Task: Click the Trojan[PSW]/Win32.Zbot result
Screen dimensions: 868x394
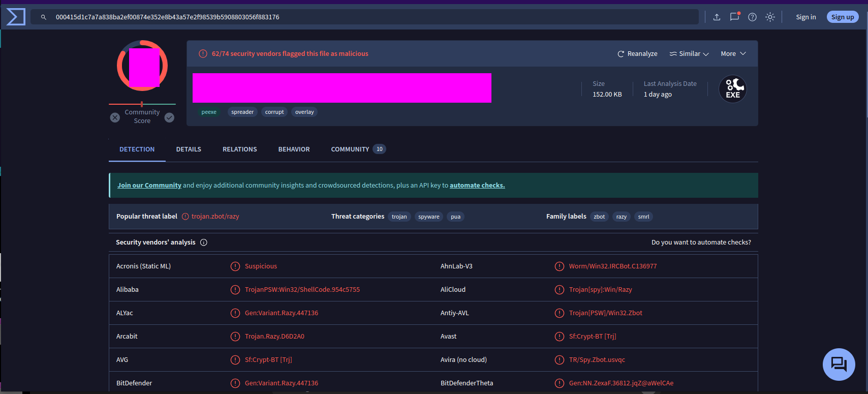Action: click(606, 313)
